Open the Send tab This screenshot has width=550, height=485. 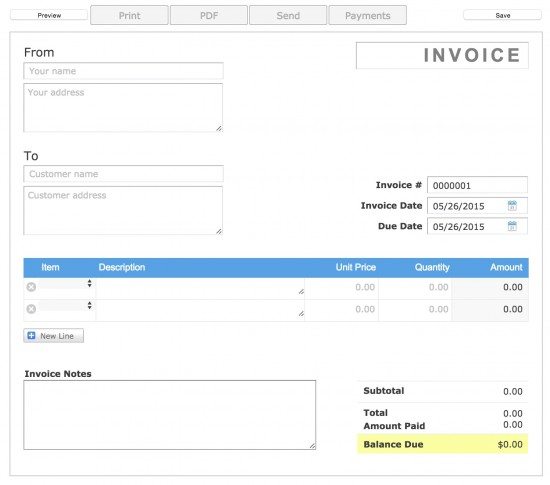click(288, 15)
